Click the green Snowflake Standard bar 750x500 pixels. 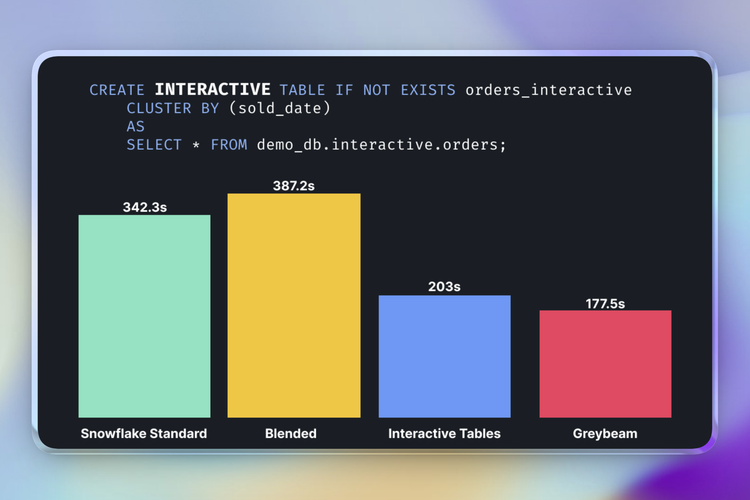144,316
